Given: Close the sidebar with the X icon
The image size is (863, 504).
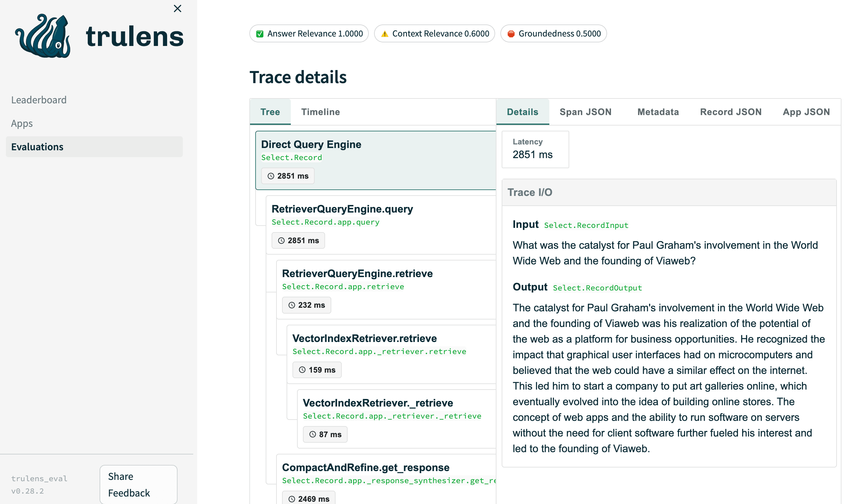Looking at the screenshot, I should click(x=177, y=8).
